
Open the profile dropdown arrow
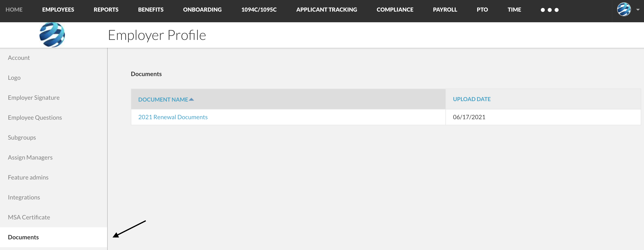pyautogui.click(x=638, y=10)
